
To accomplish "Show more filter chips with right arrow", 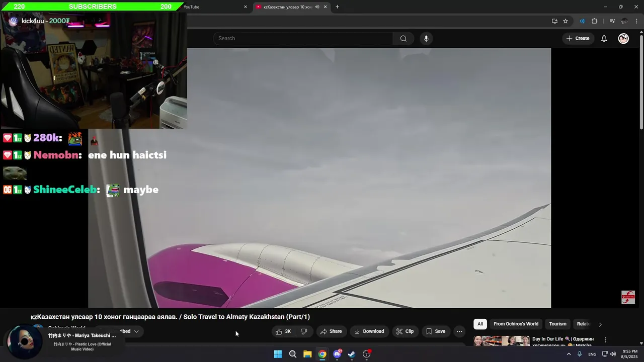I will [x=600, y=324].
